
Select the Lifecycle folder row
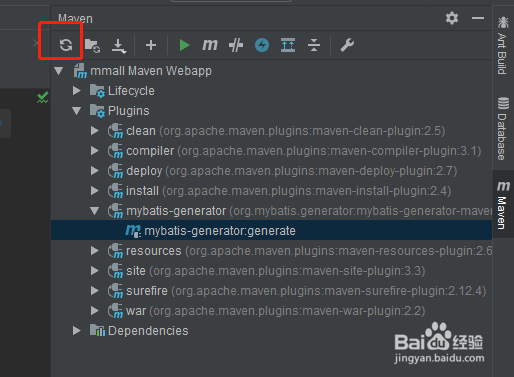coord(271,91)
